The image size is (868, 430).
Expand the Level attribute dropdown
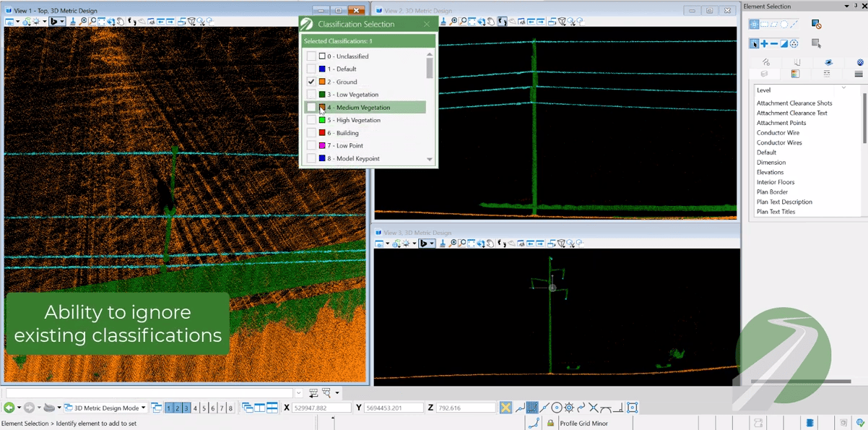843,88
